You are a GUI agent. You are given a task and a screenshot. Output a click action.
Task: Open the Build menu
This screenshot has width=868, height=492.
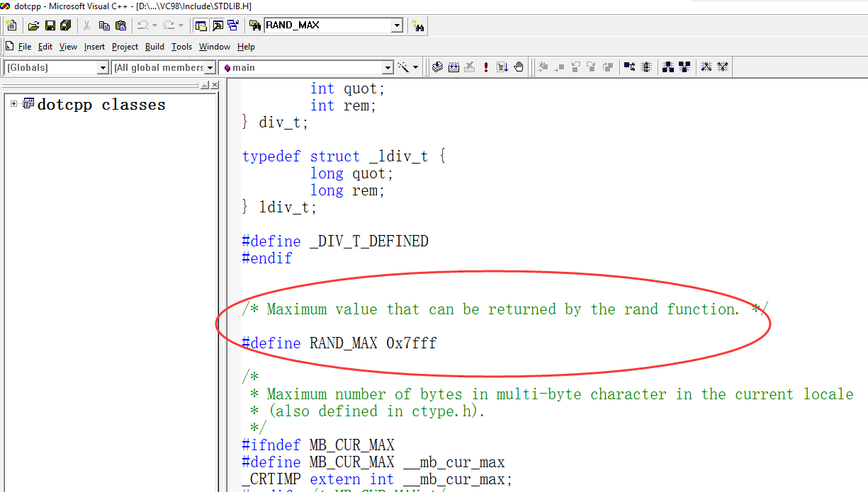154,47
